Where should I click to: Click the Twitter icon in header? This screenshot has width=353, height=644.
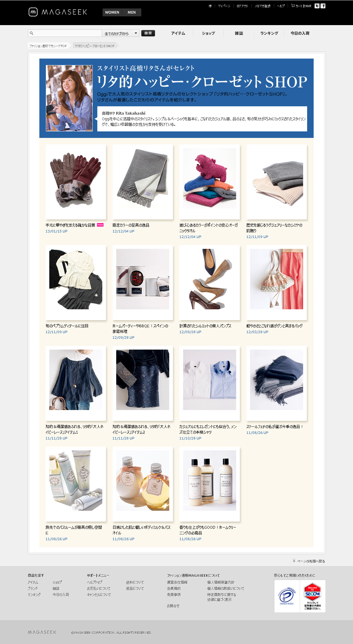click(x=317, y=6)
